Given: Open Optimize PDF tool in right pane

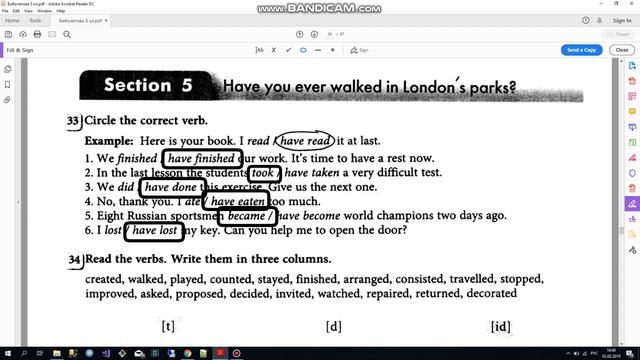Looking at the screenshot, I should (x=632, y=188).
